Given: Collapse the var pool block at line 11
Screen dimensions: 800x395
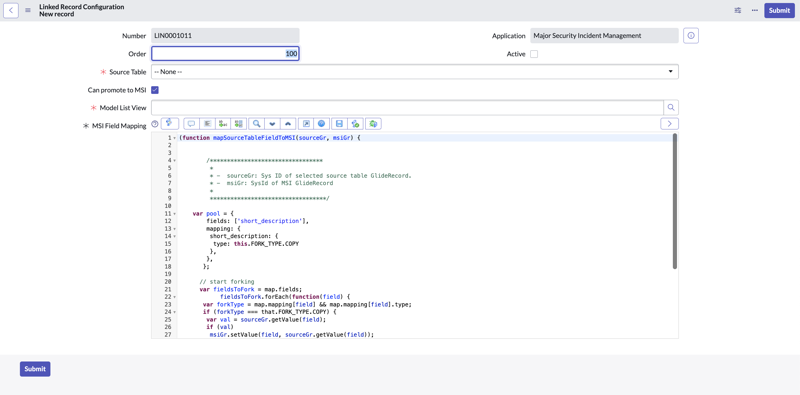Looking at the screenshot, I should click(174, 213).
